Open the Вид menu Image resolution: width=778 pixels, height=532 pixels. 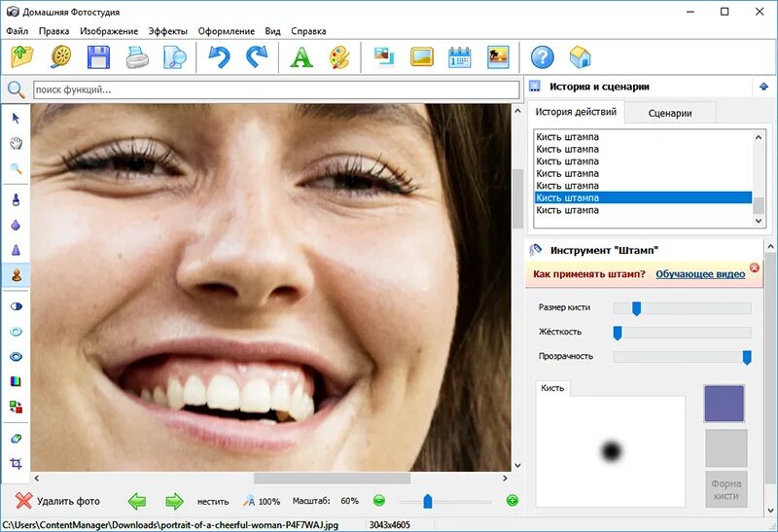272,31
